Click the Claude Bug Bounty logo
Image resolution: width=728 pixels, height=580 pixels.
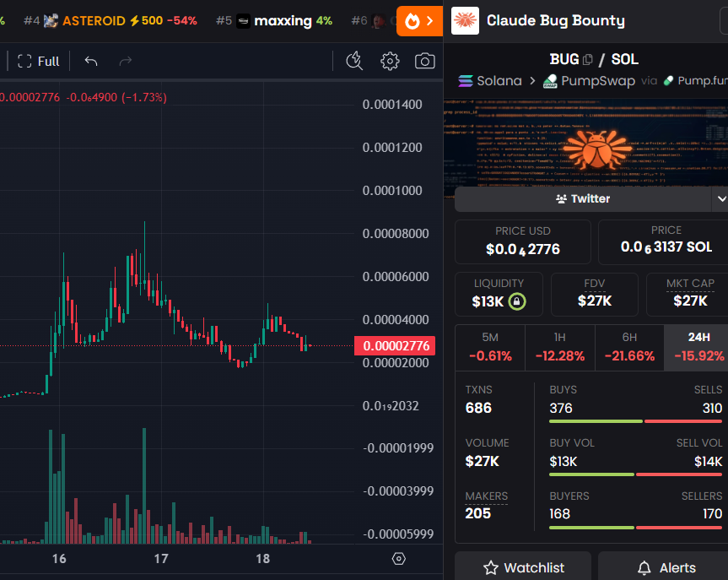point(465,20)
